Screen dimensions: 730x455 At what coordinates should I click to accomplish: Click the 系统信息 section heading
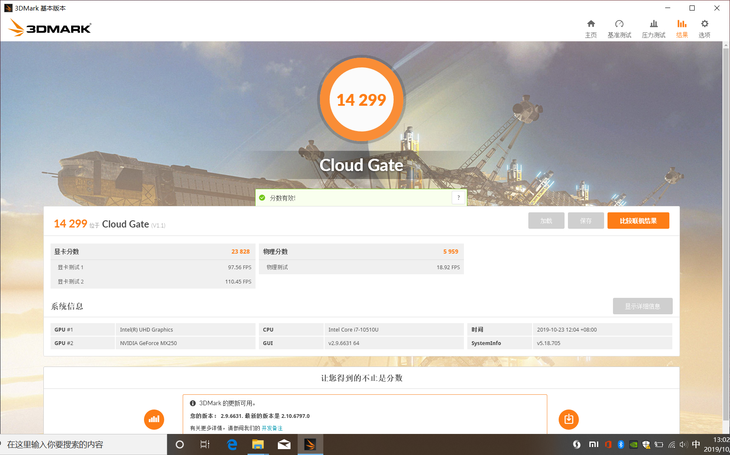67,306
